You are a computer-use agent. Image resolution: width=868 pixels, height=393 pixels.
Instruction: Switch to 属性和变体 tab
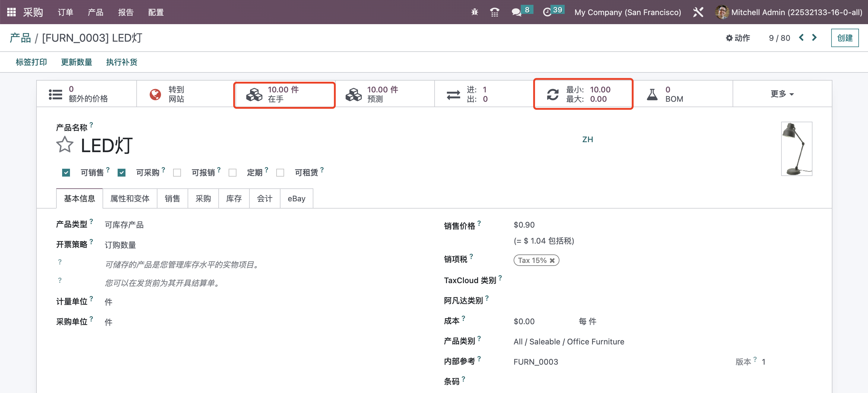click(130, 198)
